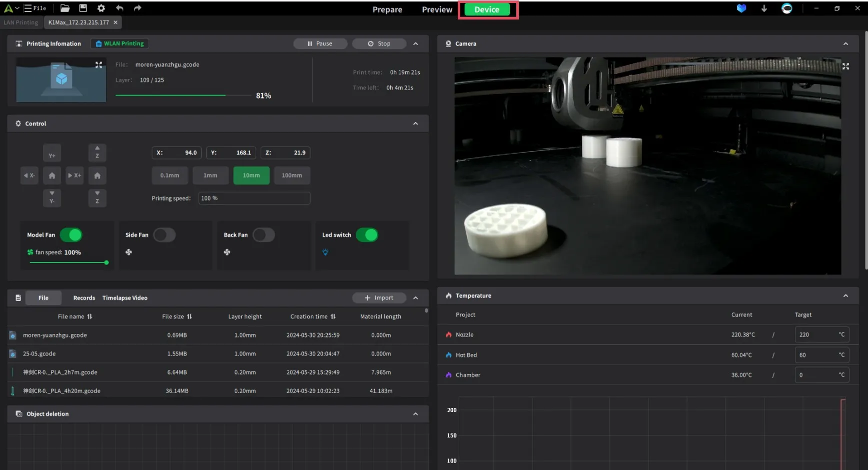Click the Import button
Image resolution: width=868 pixels, height=470 pixels.
point(379,298)
